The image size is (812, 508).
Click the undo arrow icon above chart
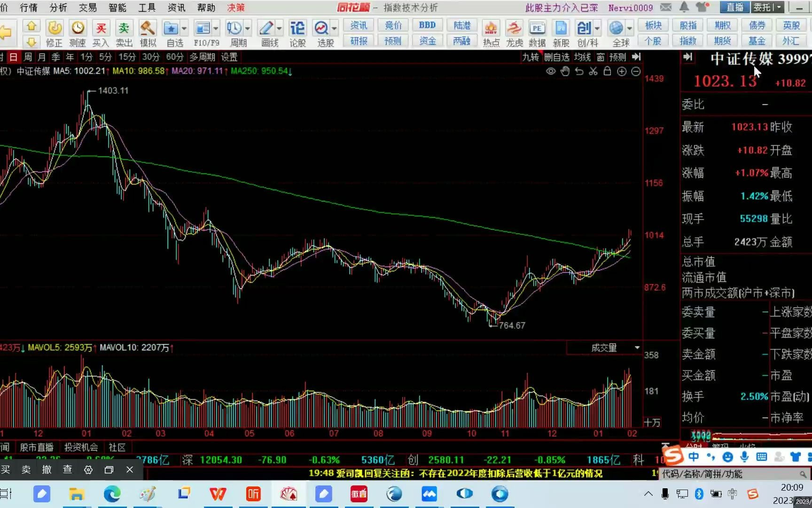point(579,71)
